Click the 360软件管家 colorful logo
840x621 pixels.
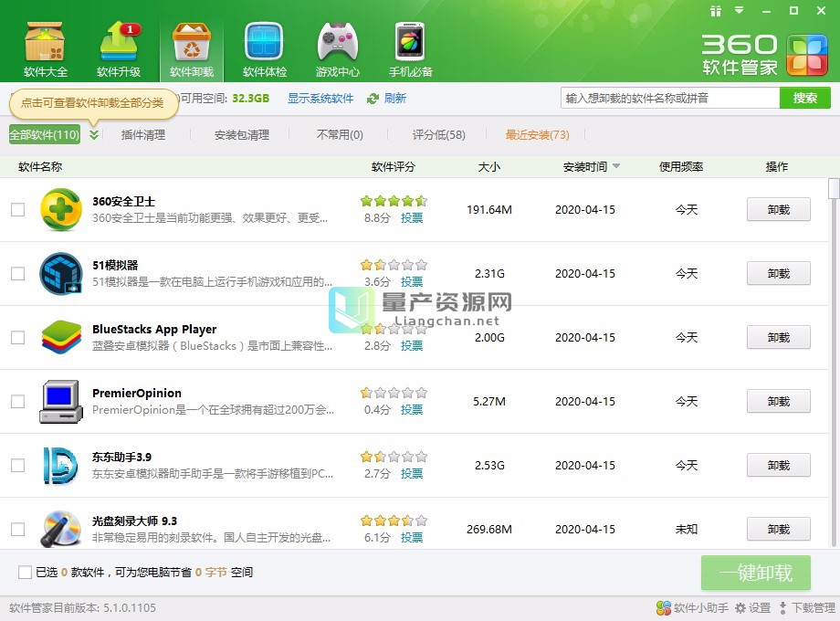tap(807, 55)
